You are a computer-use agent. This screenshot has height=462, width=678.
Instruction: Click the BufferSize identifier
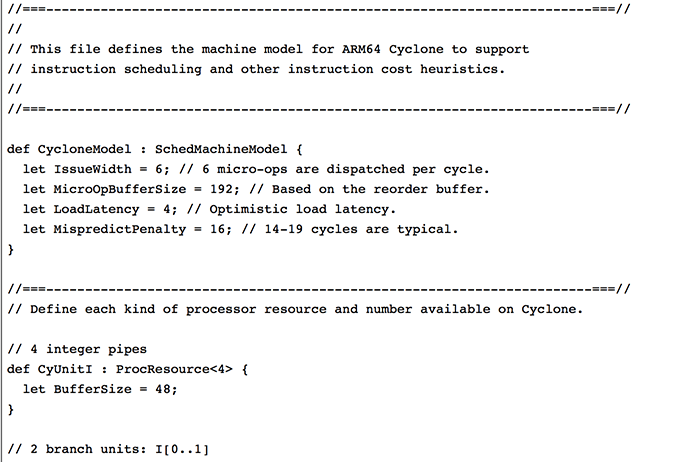point(92,389)
